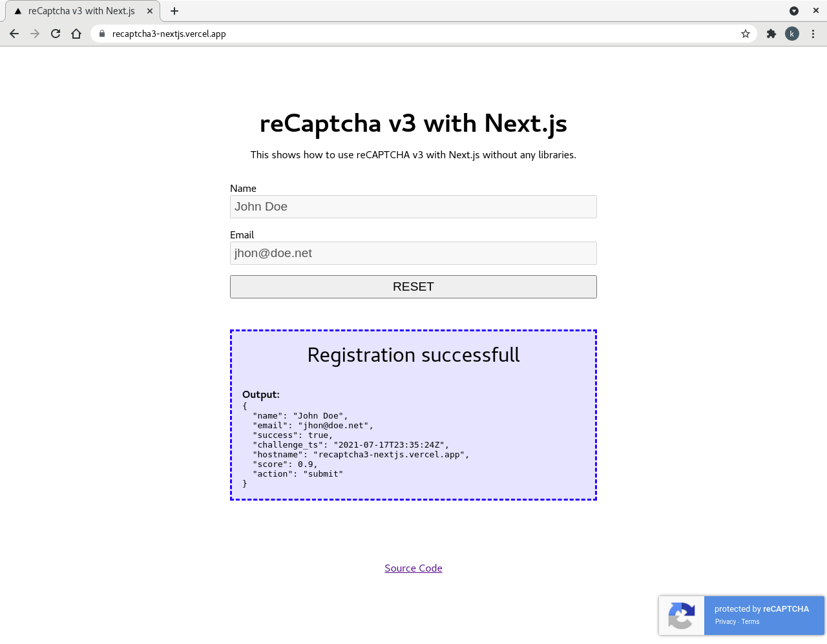Reload the current page

pos(56,34)
